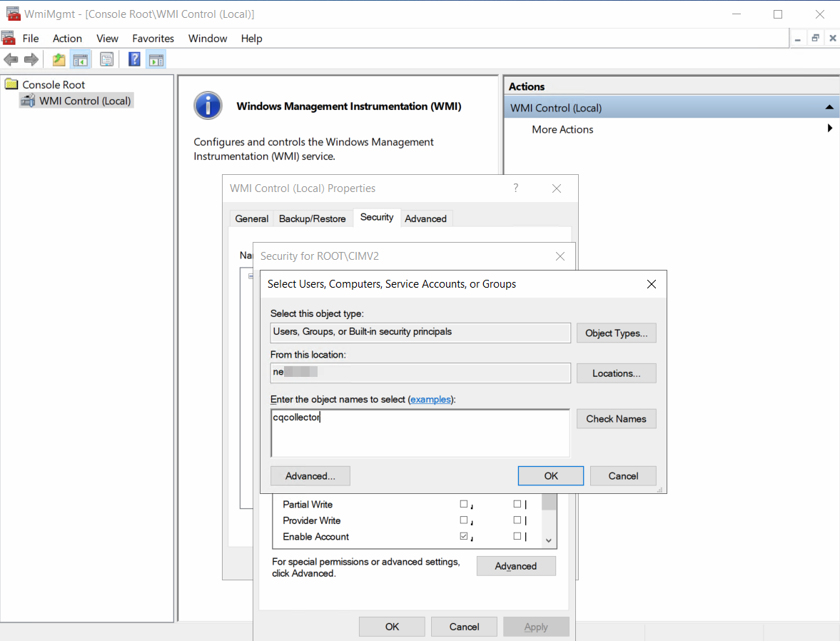Click the 'From this location' field
The image size is (840, 641).
point(420,373)
